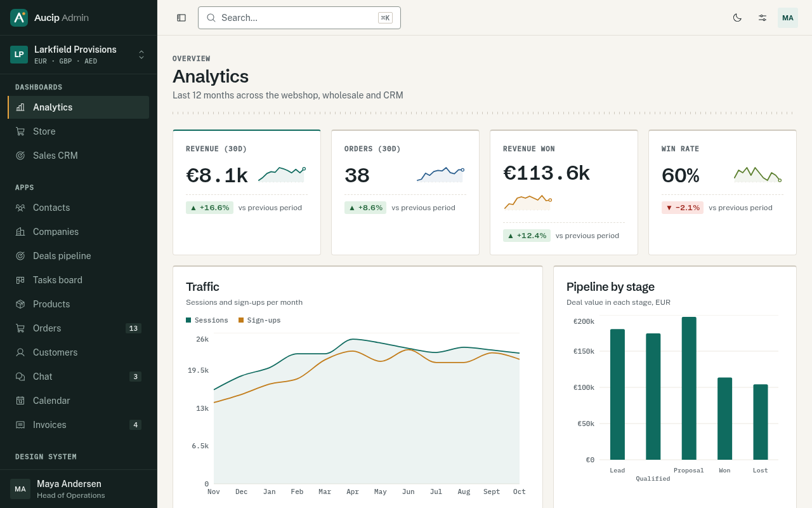Click the Revenue (30D) €8.1k value
Image resolution: width=812 pixels, height=508 pixels.
click(217, 175)
